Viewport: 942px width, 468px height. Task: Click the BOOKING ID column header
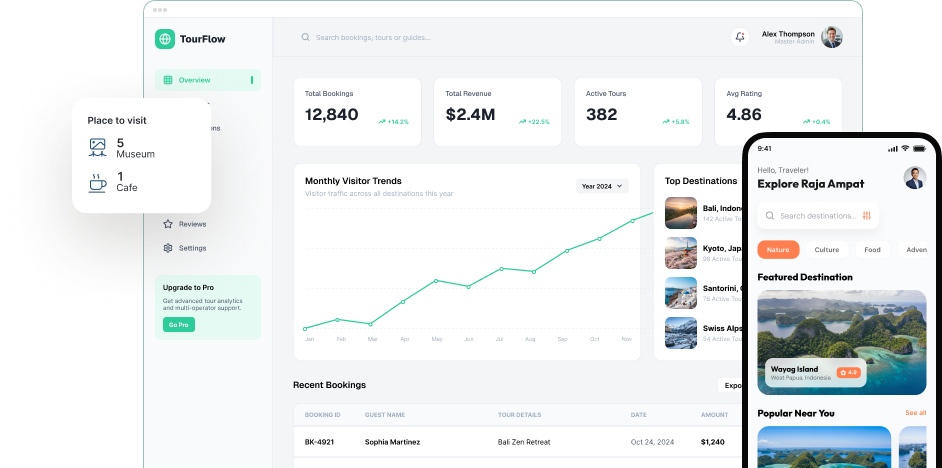[323, 415]
